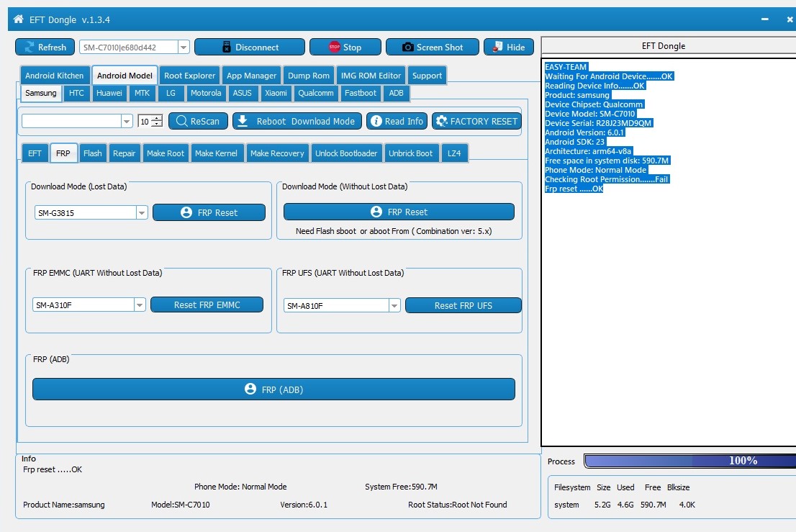Click the system filesystem row
Image resolution: width=796 pixels, height=532 pixels.
point(625,505)
